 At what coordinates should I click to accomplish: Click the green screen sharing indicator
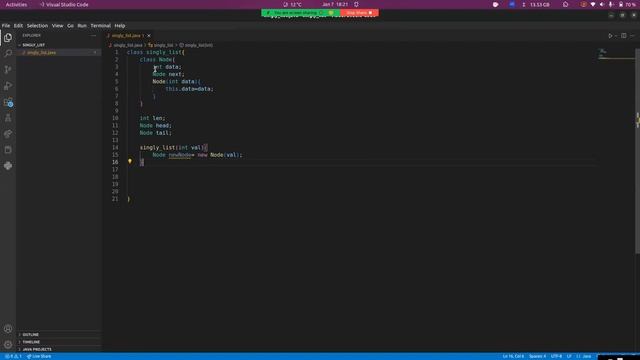coord(300,13)
